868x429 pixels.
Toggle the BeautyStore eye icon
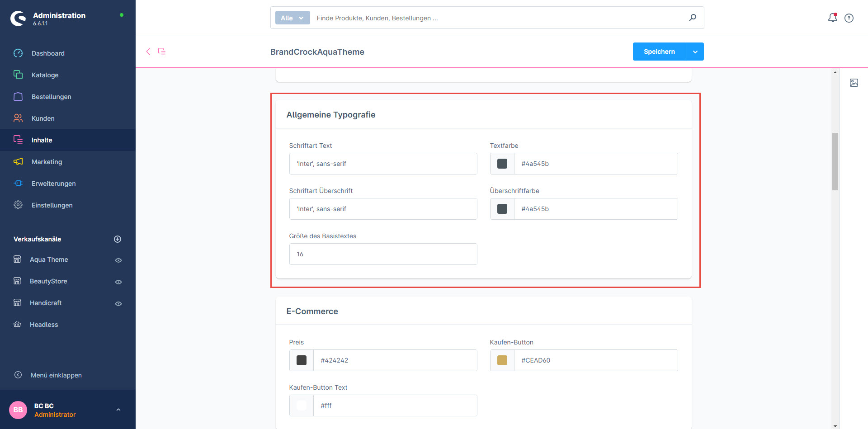(x=118, y=282)
